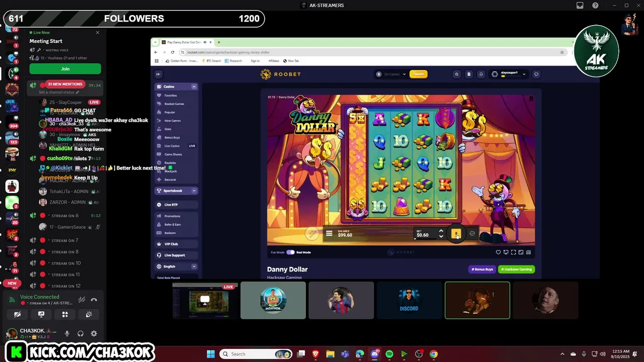Toggle Discord noise suppression icon
The image size is (644, 362).
pos(82,300)
